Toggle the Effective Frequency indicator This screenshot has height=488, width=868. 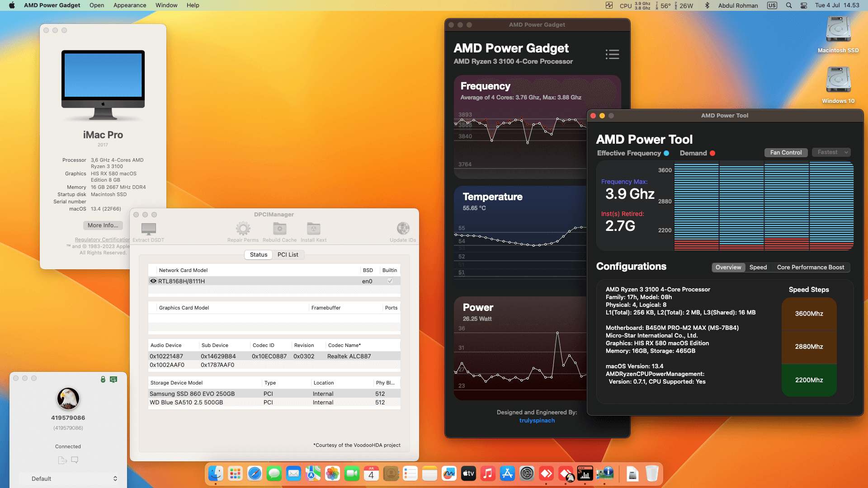666,153
